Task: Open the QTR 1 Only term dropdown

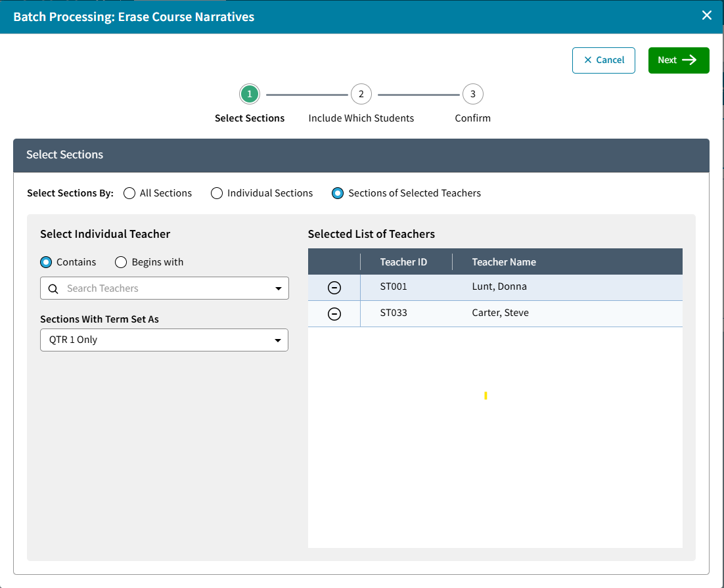Action: point(164,340)
